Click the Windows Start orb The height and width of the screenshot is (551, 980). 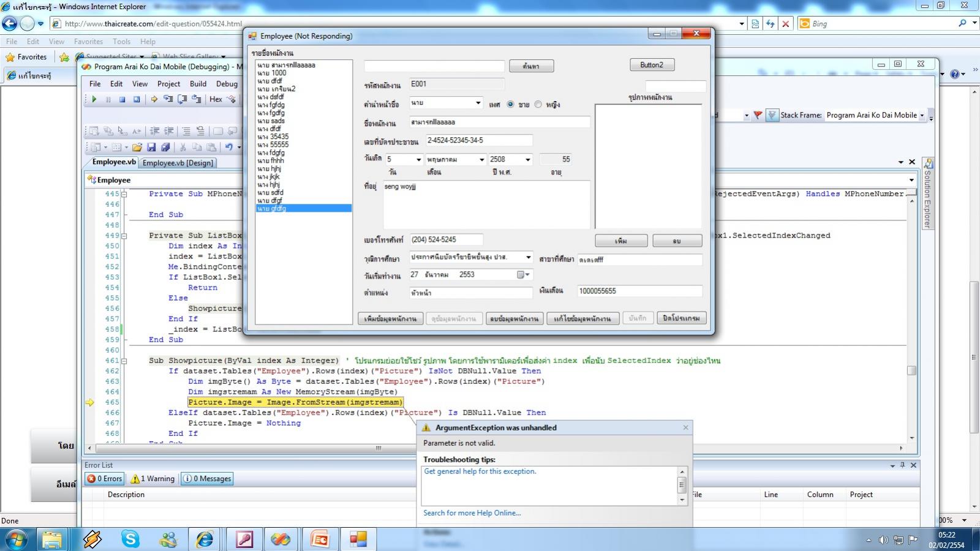(17, 539)
